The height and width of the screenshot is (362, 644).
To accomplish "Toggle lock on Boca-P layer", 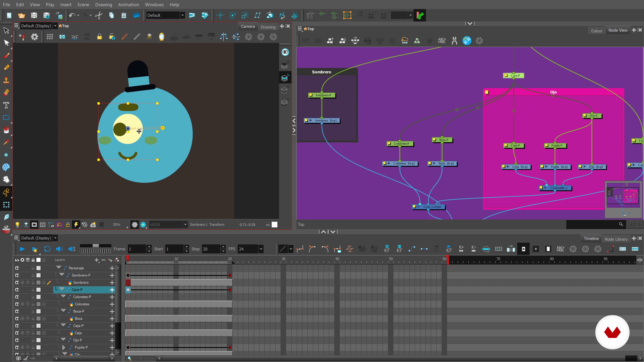I will 33,312.
